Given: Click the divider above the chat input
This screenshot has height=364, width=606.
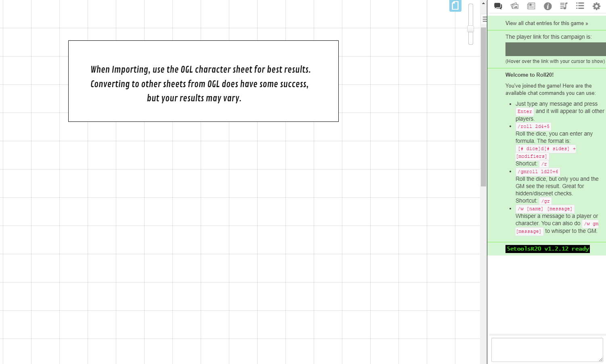Looking at the screenshot, I should click(547, 335).
